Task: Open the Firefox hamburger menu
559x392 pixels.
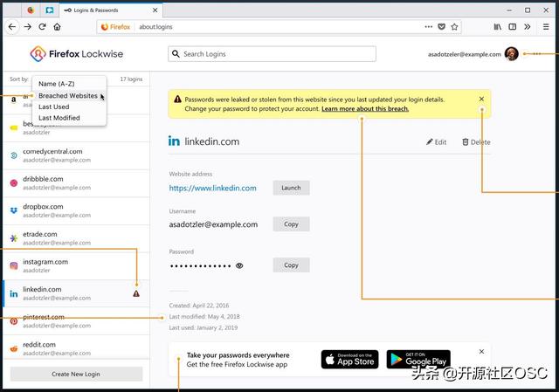Action: [x=546, y=27]
